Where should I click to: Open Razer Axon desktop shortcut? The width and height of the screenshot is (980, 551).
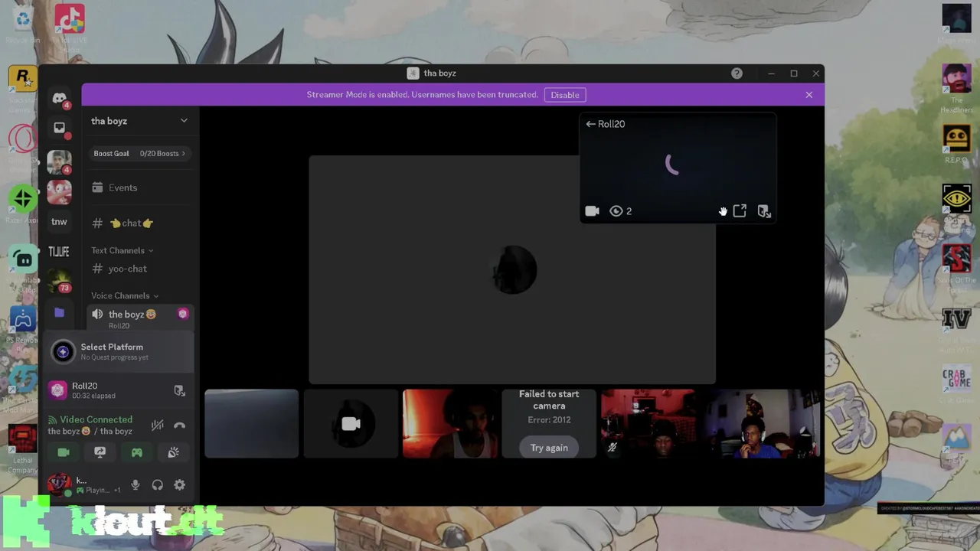[x=22, y=204]
